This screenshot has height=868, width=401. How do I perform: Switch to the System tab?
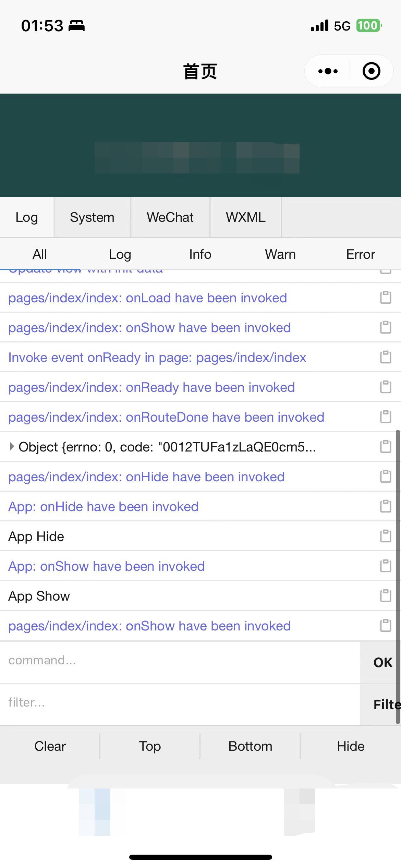[92, 217]
